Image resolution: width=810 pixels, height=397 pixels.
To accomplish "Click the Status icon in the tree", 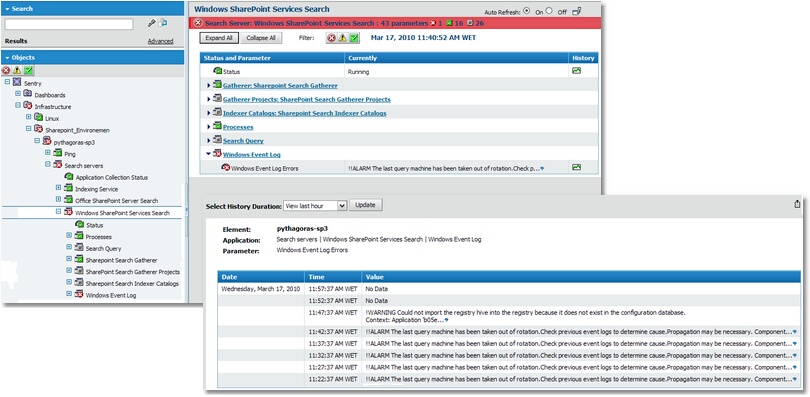I will coord(79,225).
